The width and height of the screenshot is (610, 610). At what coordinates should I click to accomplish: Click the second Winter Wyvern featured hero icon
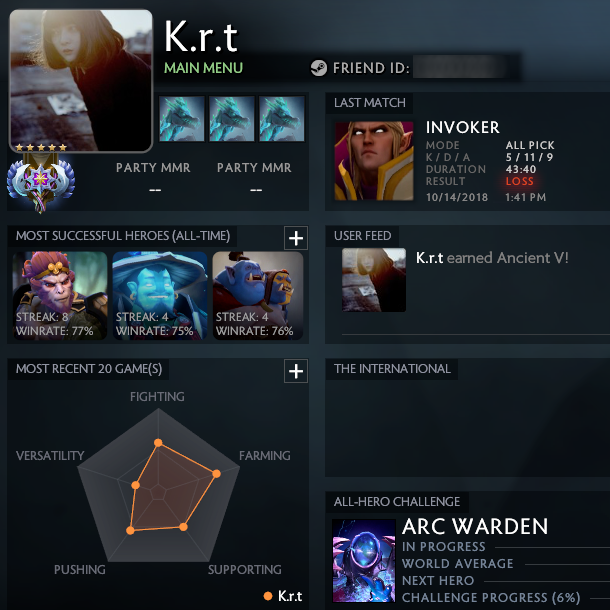[232, 119]
